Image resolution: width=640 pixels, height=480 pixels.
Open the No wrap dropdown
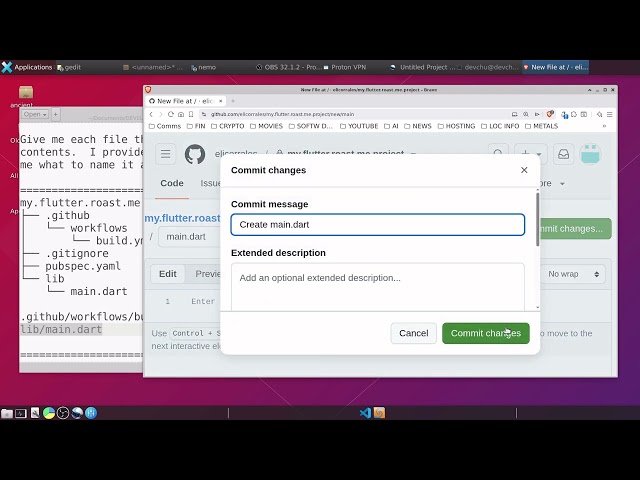573,274
